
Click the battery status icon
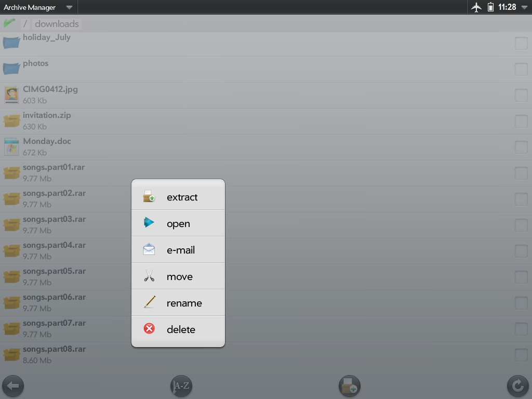tap(490, 7)
